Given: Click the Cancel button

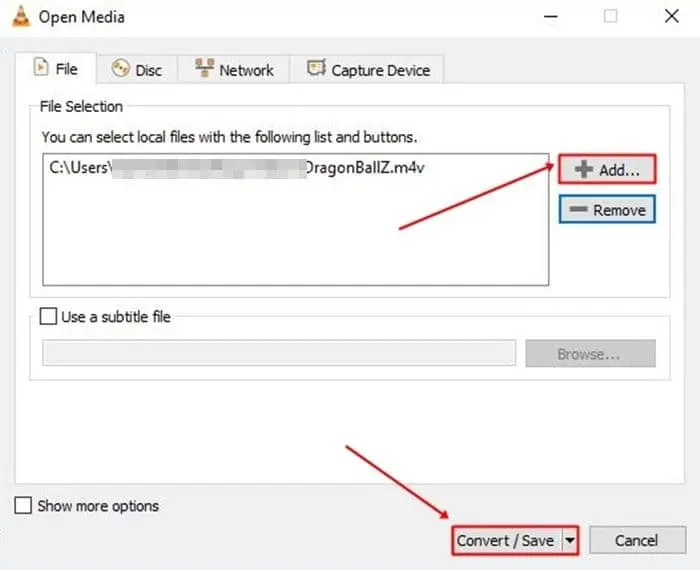Looking at the screenshot, I should pos(636,540).
